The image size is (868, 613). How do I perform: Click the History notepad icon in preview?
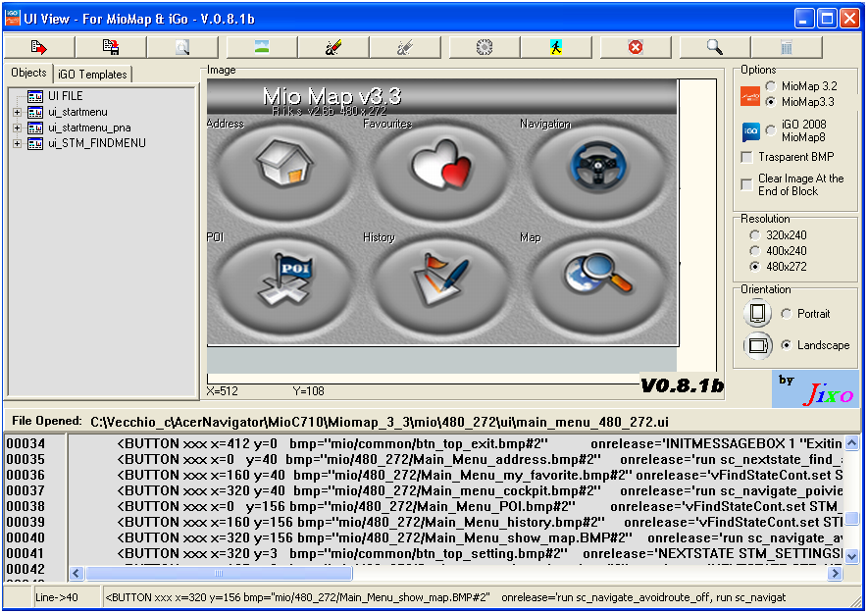pyautogui.click(x=441, y=280)
